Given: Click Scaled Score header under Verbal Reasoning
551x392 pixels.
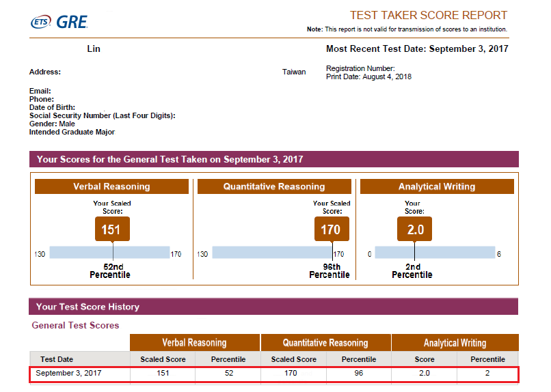Looking at the screenshot, I should click(x=163, y=359).
